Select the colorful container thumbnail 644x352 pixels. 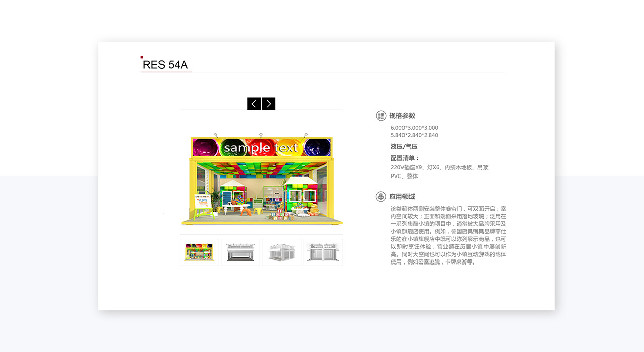pyautogui.click(x=199, y=252)
